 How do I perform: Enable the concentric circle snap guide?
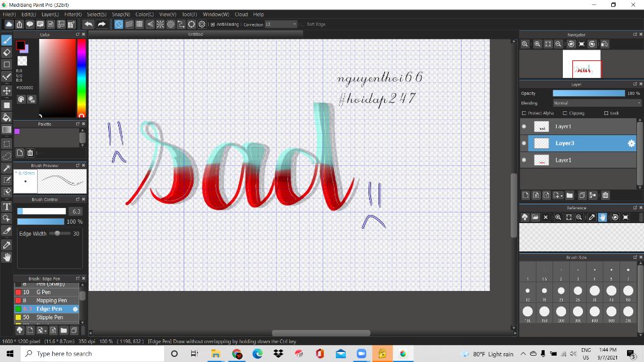170,25
